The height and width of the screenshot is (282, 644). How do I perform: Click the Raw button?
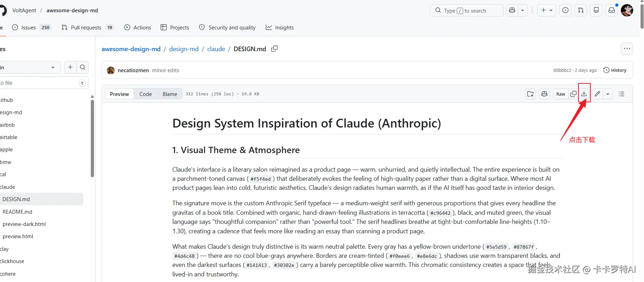tap(561, 94)
